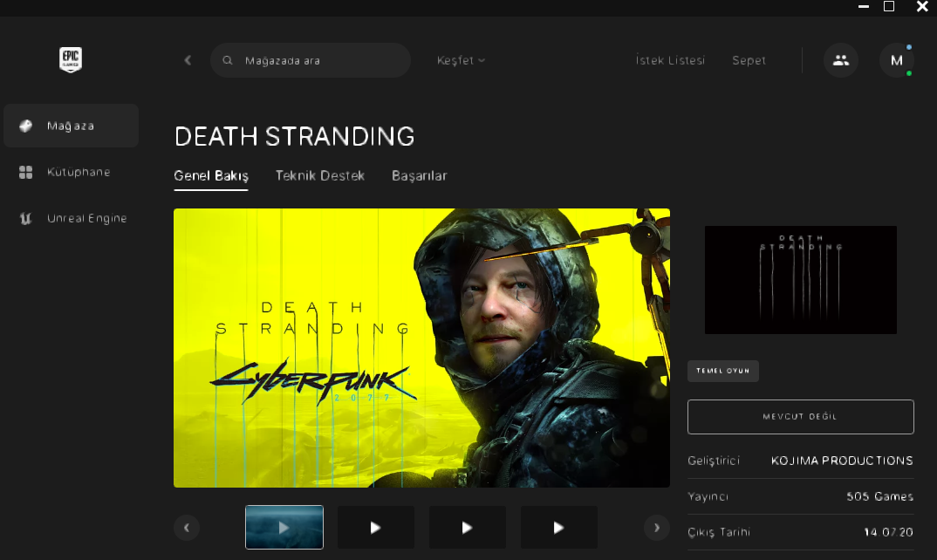Play the second video thumbnail
Screen dimensions: 937x560
click(376, 527)
